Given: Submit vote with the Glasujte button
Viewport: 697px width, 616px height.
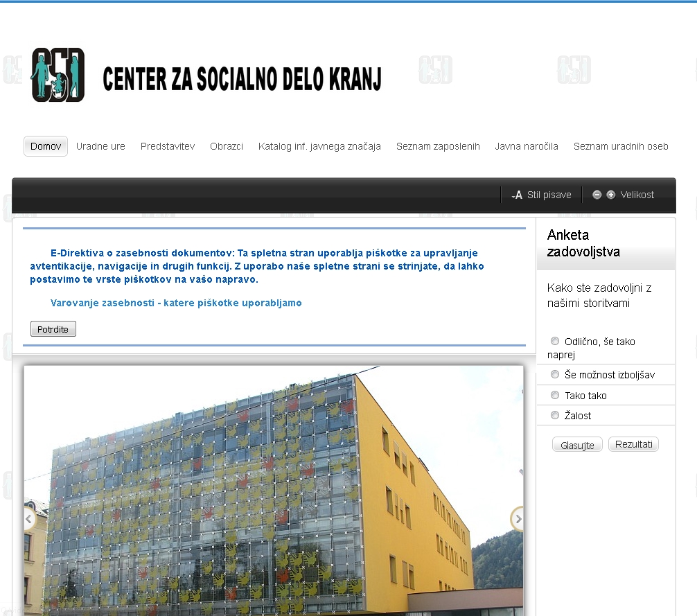Looking at the screenshot, I should (577, 445).
